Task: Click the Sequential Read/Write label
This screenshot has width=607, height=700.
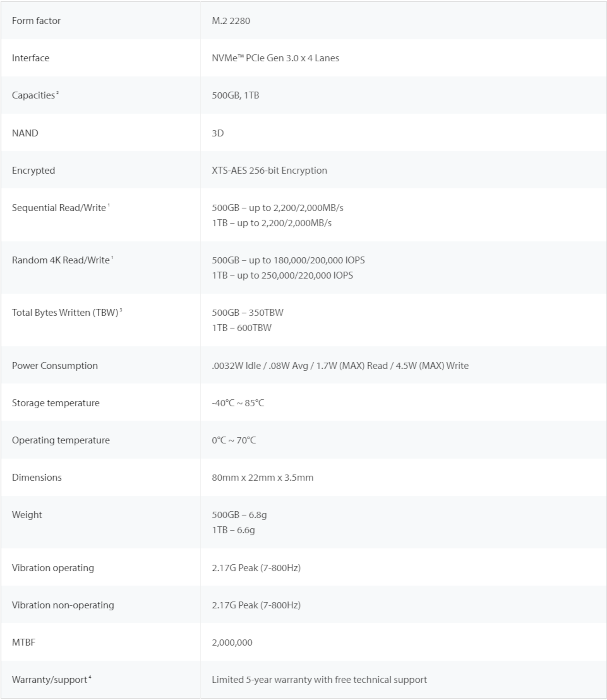Action: point(60,207)
